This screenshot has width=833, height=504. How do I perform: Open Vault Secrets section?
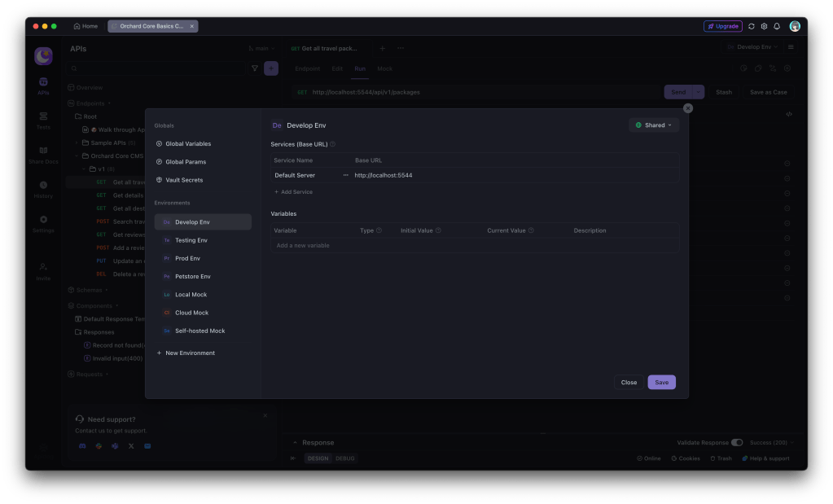183,180
